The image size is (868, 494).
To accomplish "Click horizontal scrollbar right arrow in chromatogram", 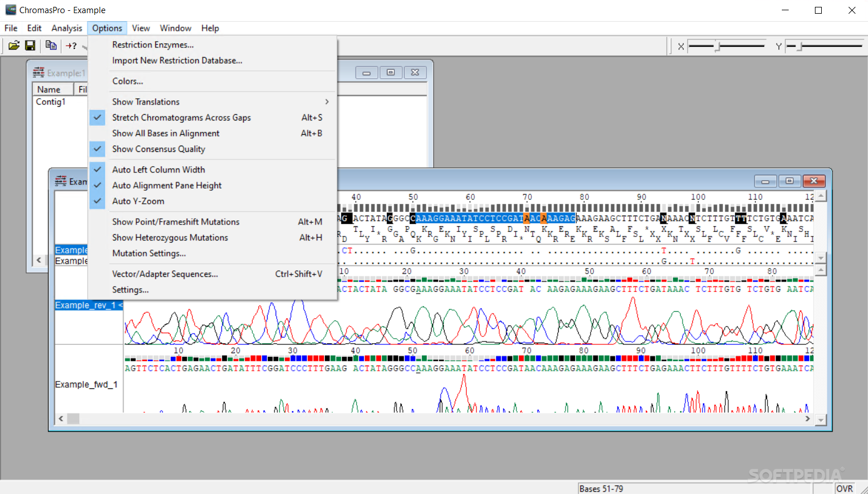I will point(808,419).
